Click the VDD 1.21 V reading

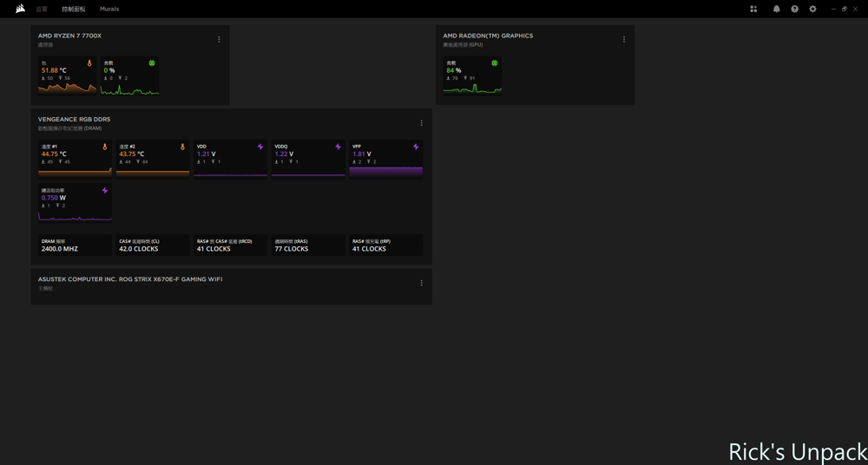[x=206, y=154]
